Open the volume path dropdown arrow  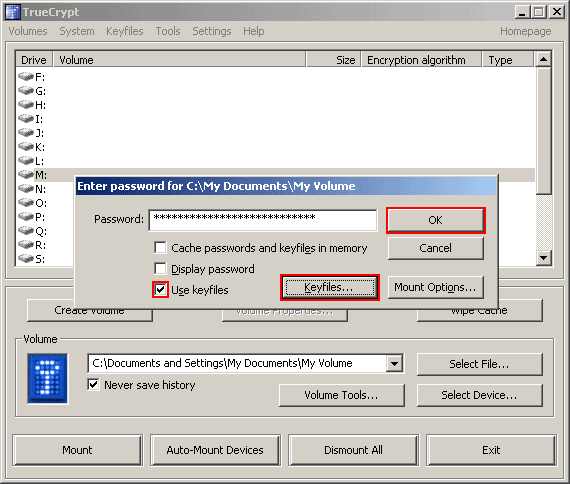pyautogui.click(x=394, y=363)
